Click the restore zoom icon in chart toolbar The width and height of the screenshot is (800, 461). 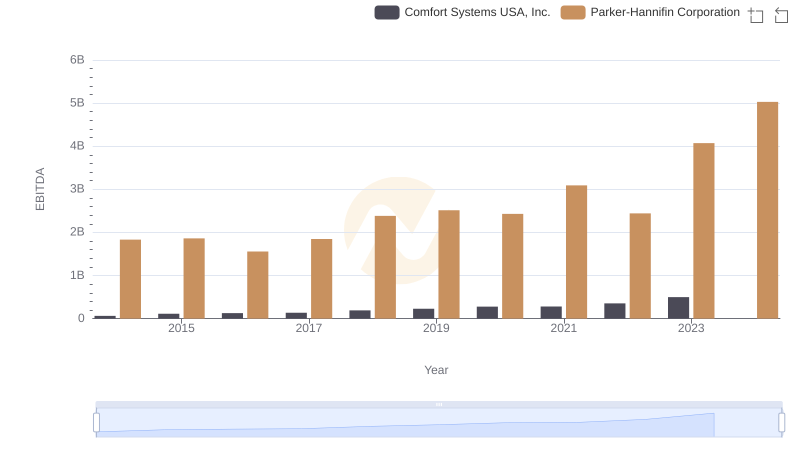coord(781,15)
